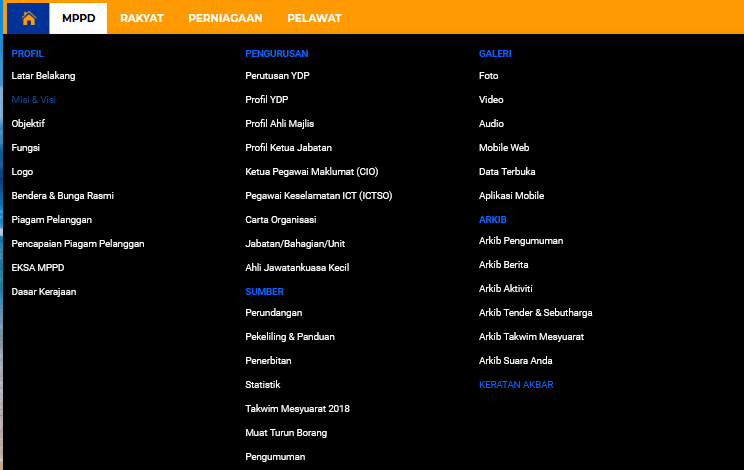The width and height of the screenshot is (744, 470).
Task: Open the PELAWAT menu
Action: point(314,18)
